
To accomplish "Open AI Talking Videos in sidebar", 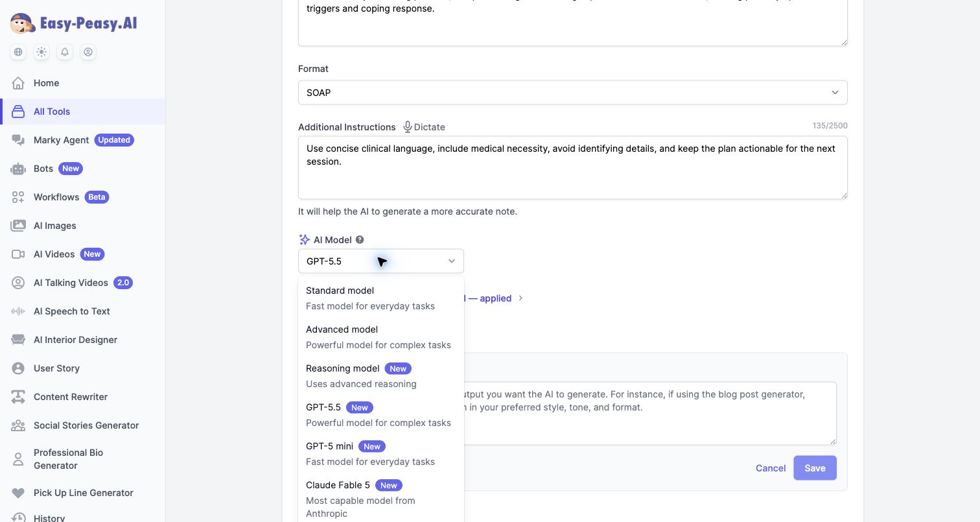I will tap(83, 283).
